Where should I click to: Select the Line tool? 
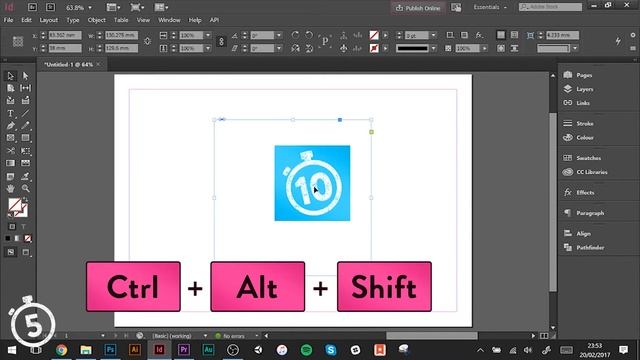click(25, 113)
